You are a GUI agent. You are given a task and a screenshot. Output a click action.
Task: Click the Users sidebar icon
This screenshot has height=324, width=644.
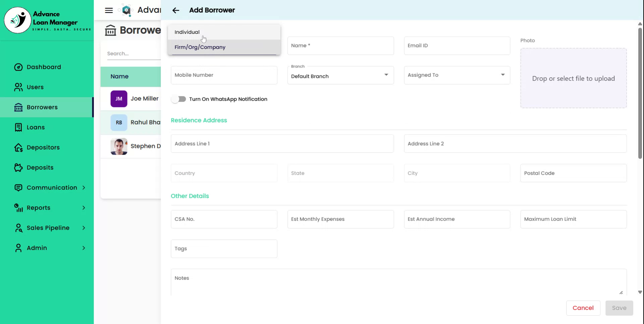click(18, 87)
